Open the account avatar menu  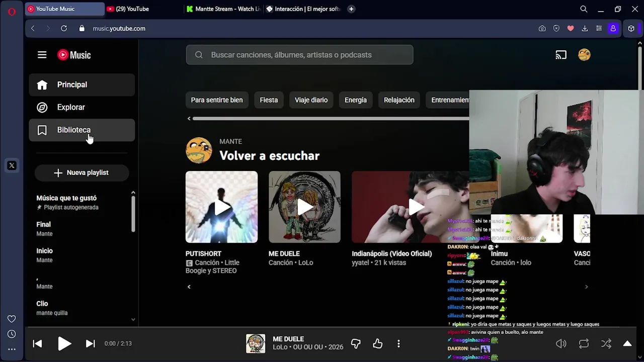click(584, 55)
